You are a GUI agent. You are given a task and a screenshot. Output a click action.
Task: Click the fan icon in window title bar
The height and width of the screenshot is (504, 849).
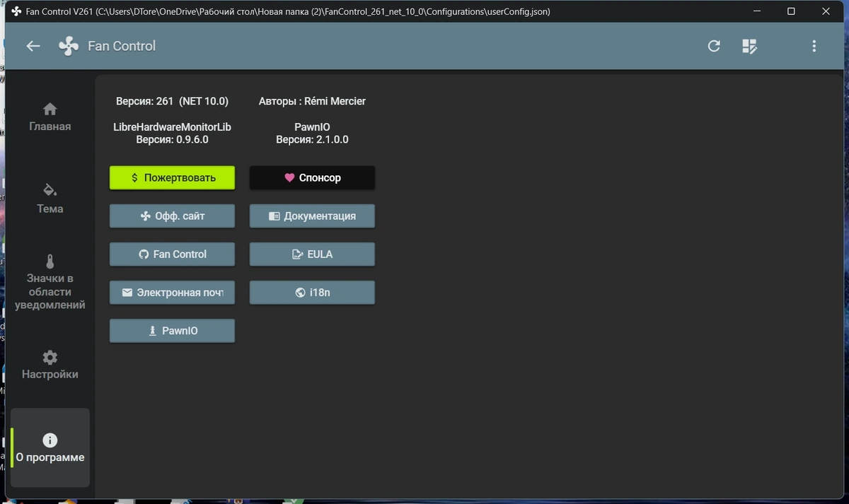click(16, 11)
